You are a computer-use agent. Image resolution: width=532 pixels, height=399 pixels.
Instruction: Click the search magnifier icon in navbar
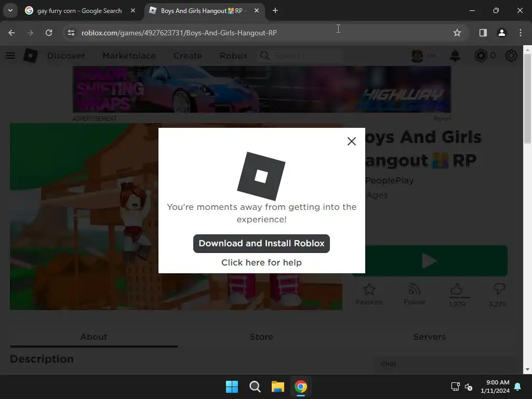pos(264,56)
